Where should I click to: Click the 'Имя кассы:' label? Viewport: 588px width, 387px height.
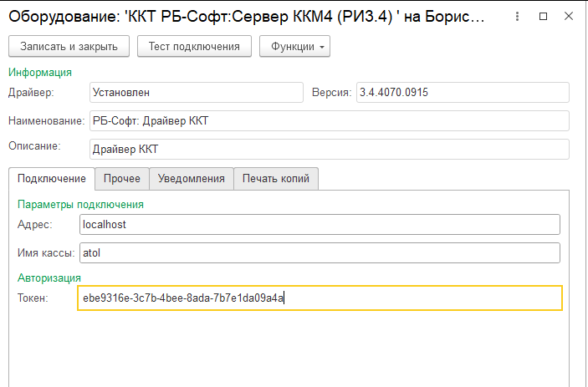pos(46,253)
